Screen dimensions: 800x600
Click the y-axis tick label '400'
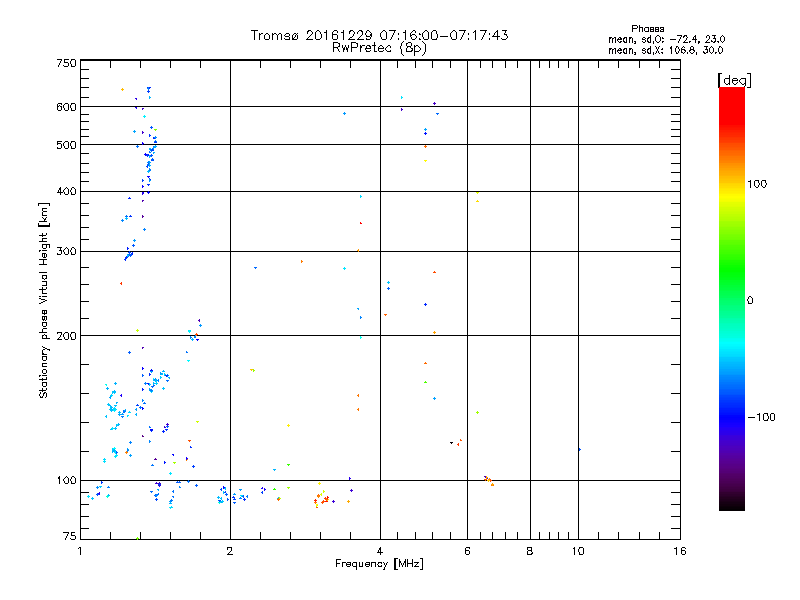67,191
